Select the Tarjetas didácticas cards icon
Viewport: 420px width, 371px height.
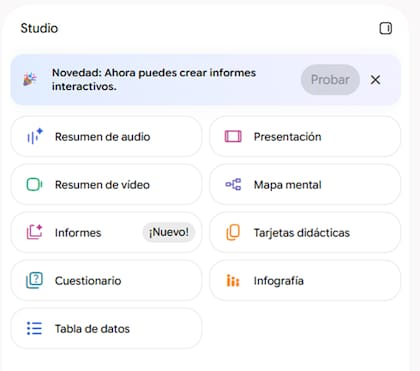coord(233,232)
